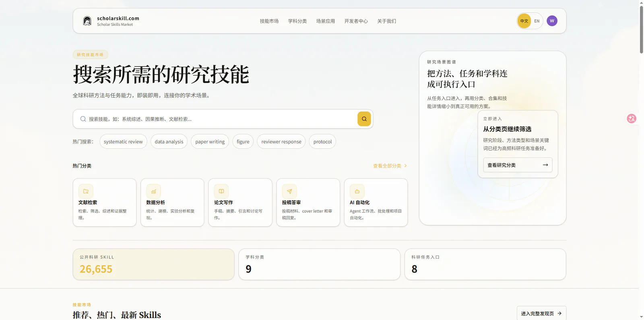Screen dimensions: 644x320
Task: Select the data analysis hot search chip
Action: 169,141
